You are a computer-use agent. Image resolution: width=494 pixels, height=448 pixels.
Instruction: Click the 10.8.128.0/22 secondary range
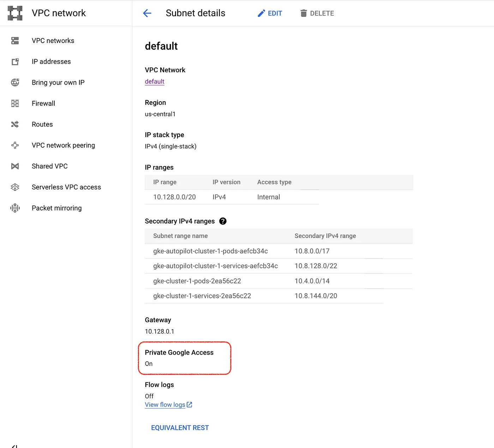316,266
